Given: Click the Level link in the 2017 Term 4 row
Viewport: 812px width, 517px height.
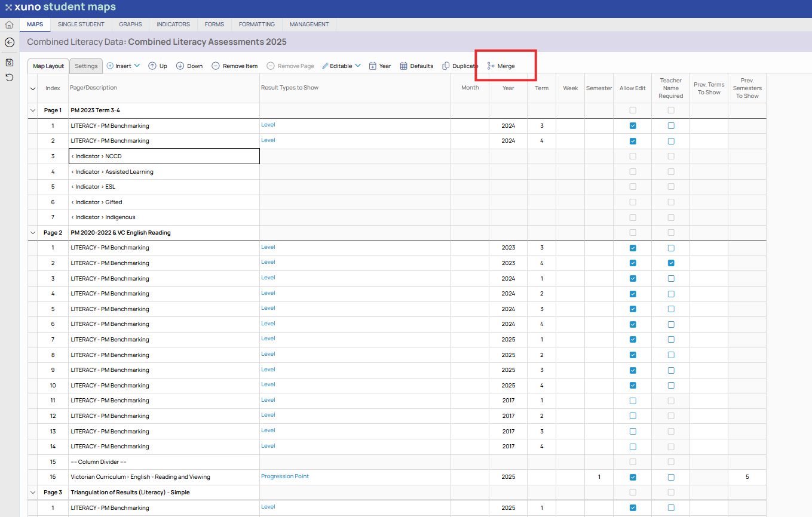Looking at the screenshot, I should [x=268, y=446].
